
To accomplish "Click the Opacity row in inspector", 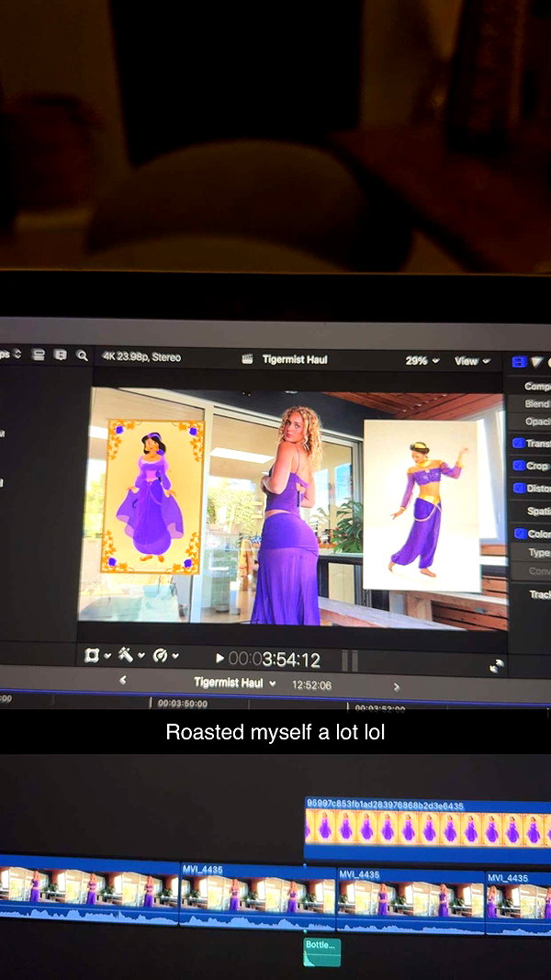I will [530, 422].
